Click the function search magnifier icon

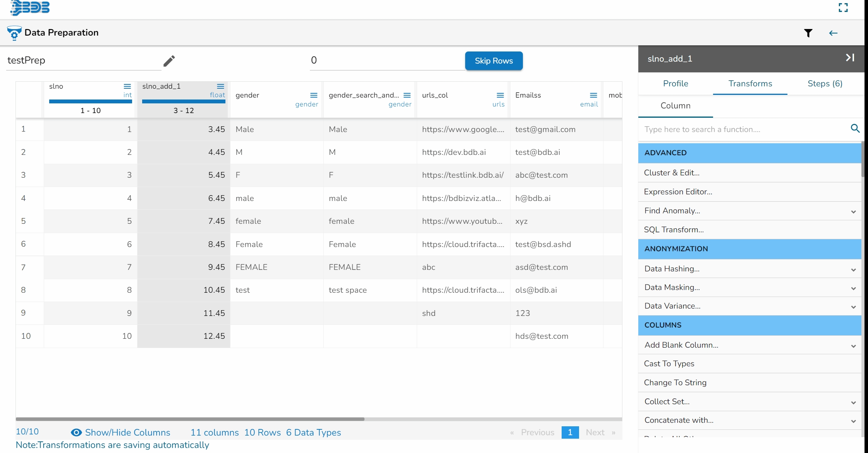click(855, 129)
